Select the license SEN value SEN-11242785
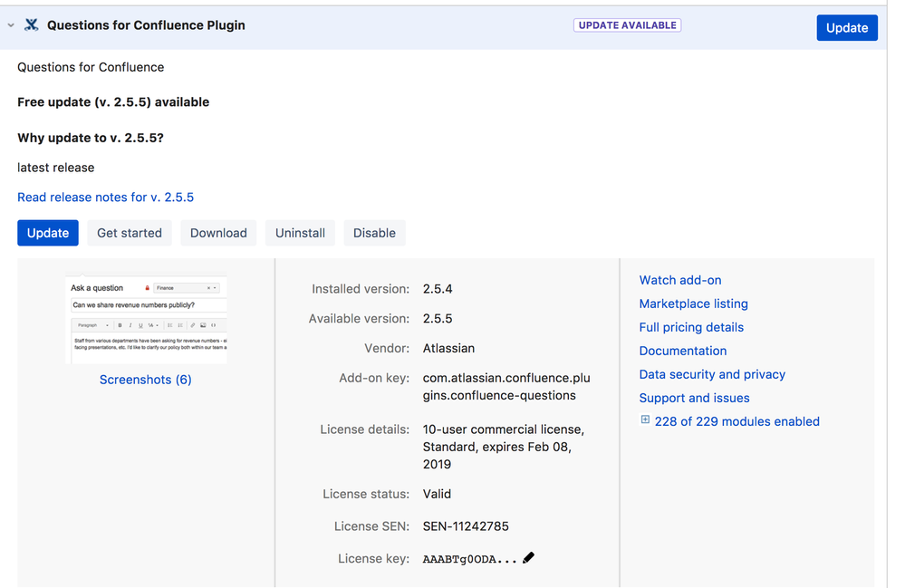This screenshot has height=588, width=905. (x=466, y=526)
